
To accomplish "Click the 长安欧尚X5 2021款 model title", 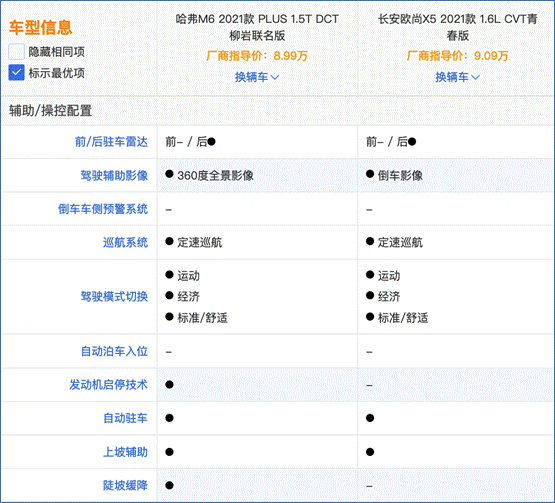I will [457, 27].
